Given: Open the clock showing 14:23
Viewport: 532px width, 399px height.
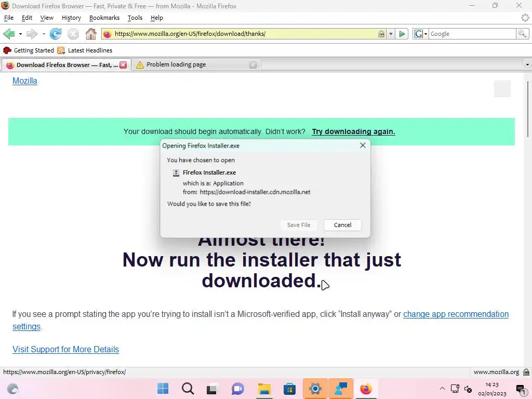Looking at the screenshot, I should (x=492, y=389).
